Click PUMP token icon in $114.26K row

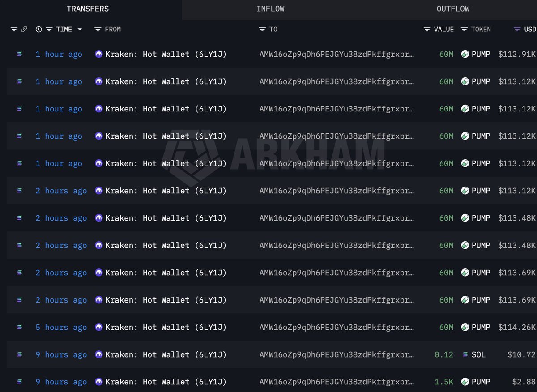[x=465, y=327]
